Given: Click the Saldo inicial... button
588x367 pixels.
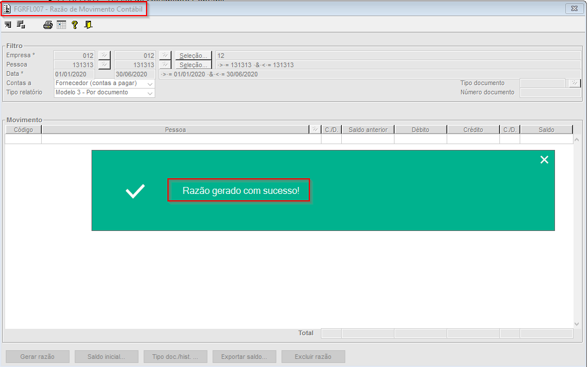Looking at the screenshot, I should tap(107, 357).
